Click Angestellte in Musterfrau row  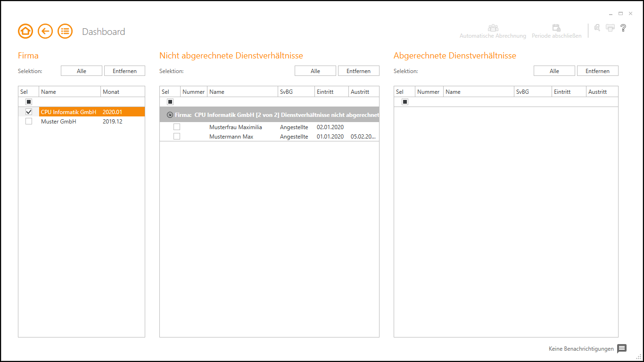(x=294, y=127)
